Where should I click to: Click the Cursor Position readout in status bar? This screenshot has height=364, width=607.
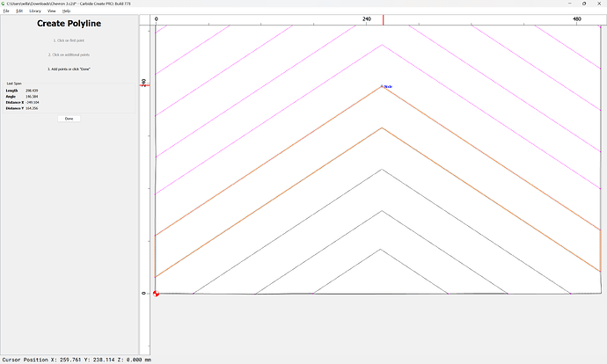77,360
